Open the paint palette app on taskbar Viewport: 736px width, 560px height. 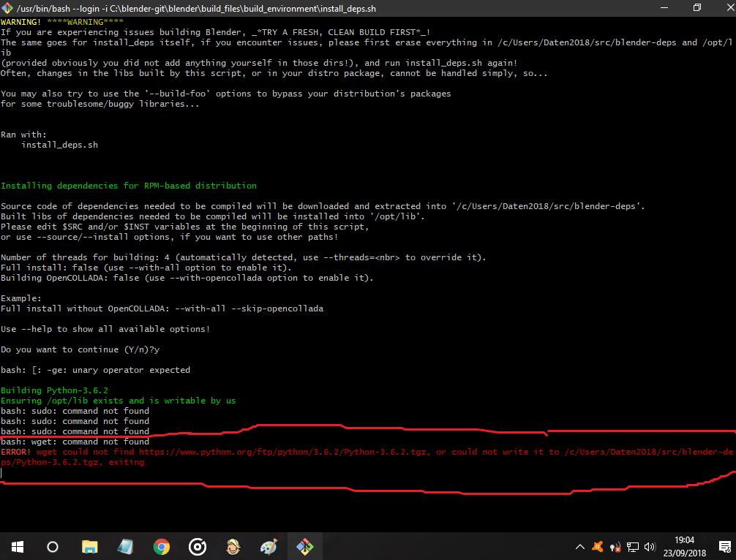pyautogui.click(x=269, y=547)
